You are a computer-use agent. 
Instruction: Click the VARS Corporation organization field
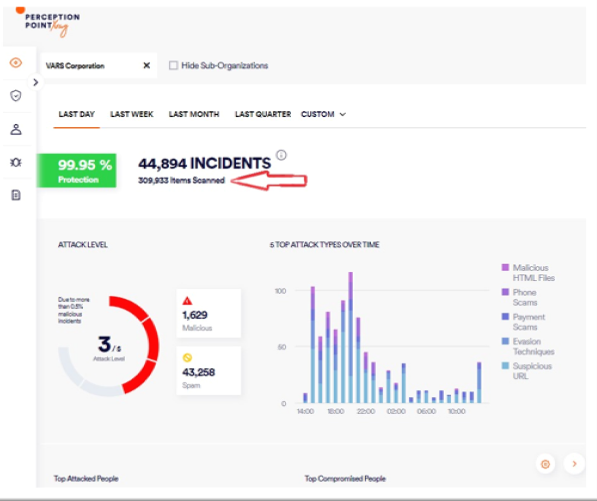pyautogui.click(x=98, y=65)
